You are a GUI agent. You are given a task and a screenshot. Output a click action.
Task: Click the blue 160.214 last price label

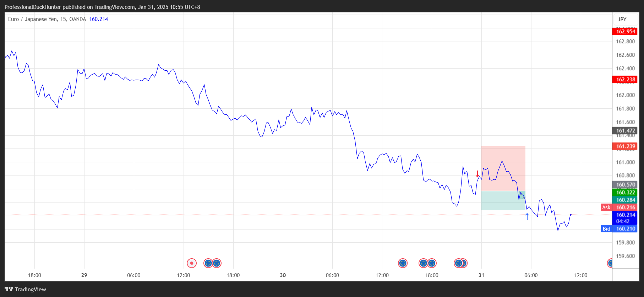(625, 215)
